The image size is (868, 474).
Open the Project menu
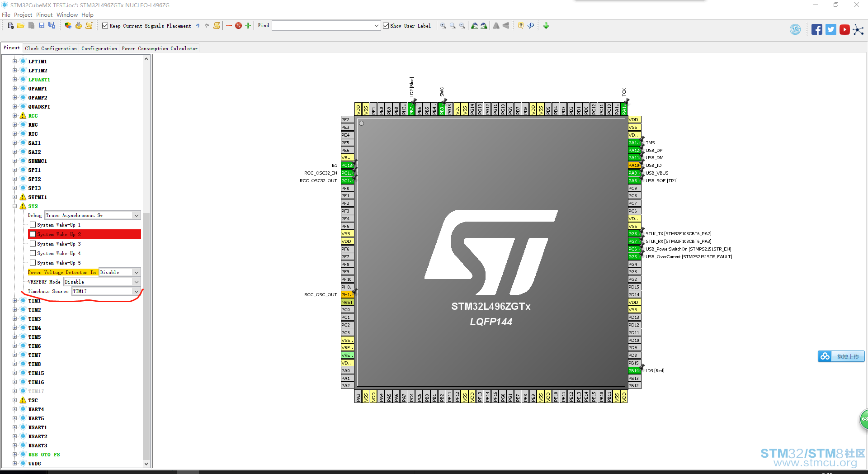(x=23, y=15)
